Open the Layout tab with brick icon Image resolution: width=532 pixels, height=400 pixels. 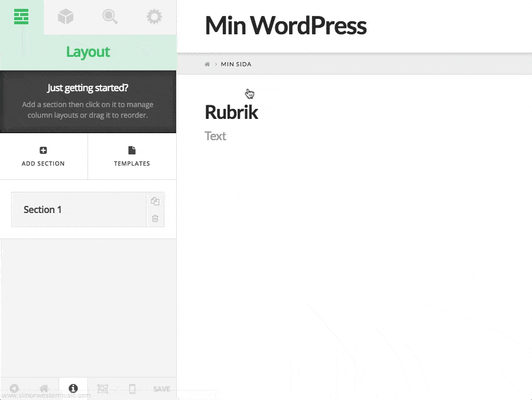21,17
